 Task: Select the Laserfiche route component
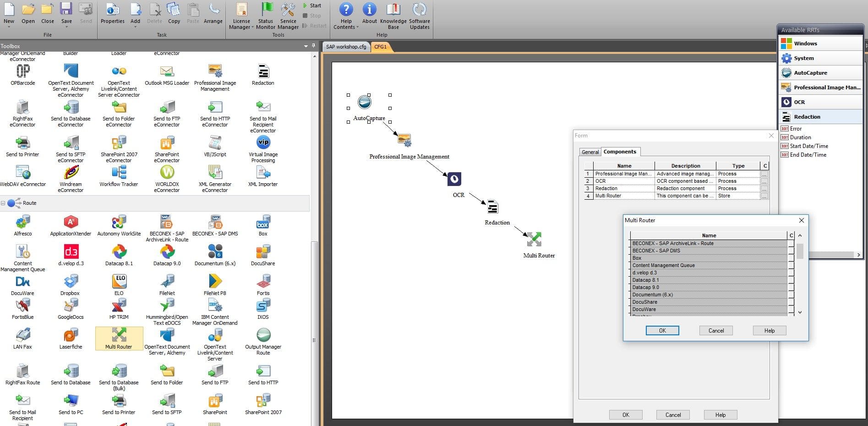[71, 339]
